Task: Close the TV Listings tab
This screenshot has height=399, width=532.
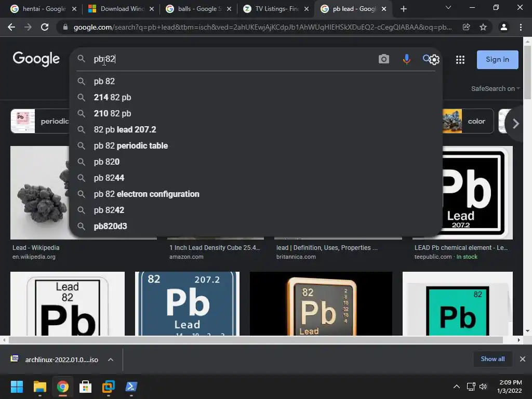Action: pos(307,9)
